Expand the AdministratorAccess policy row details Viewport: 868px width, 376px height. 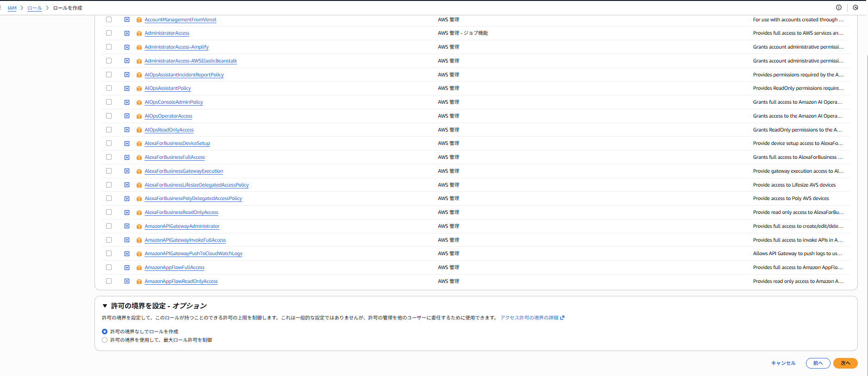click(127, 33)
